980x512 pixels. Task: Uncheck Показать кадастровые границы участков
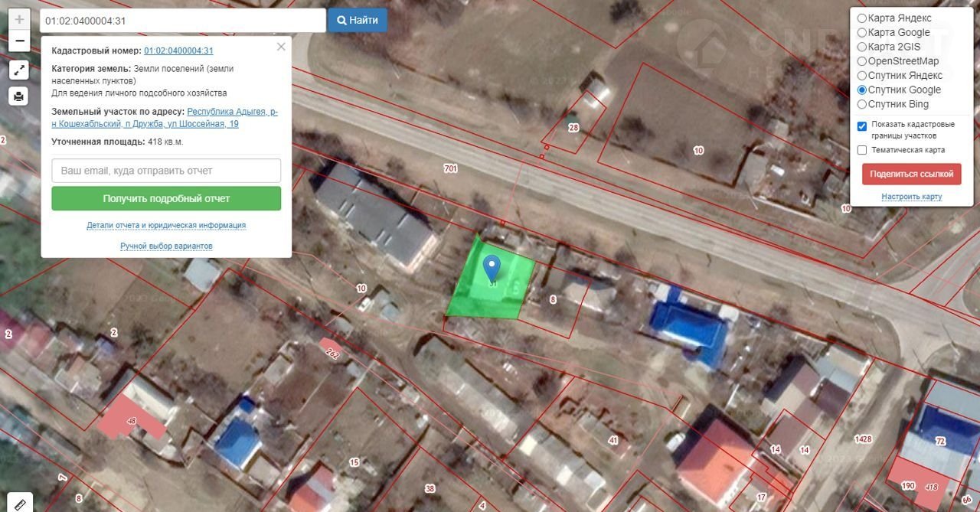[x=862, y=126]
